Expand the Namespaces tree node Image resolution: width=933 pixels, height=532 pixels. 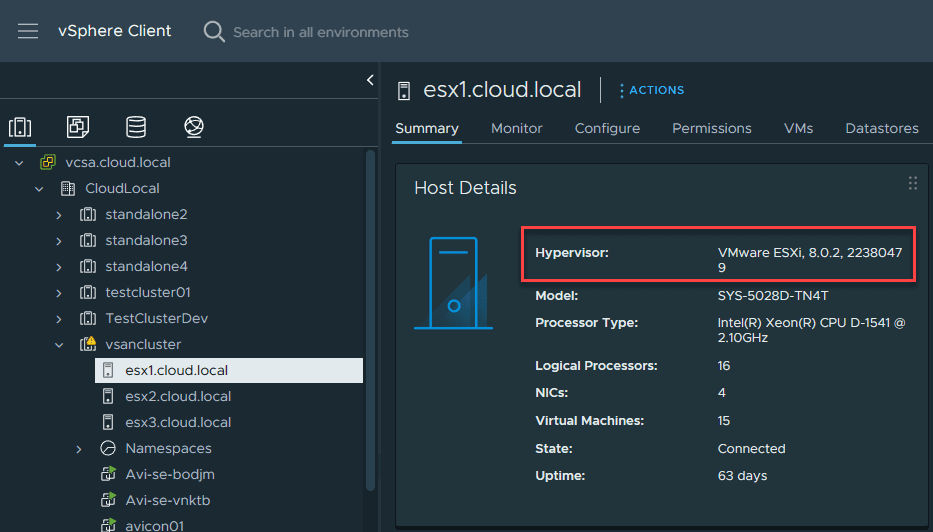point(79,448)
